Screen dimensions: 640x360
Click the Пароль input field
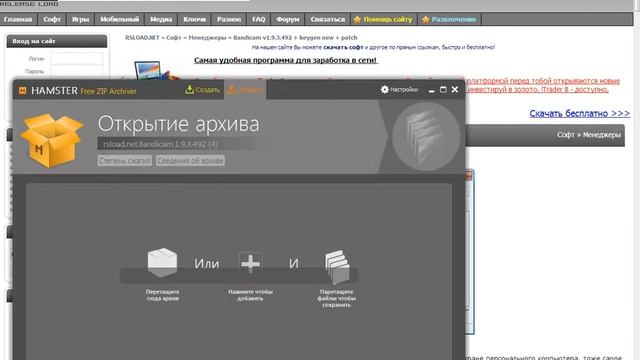click(x=77, y=71)
